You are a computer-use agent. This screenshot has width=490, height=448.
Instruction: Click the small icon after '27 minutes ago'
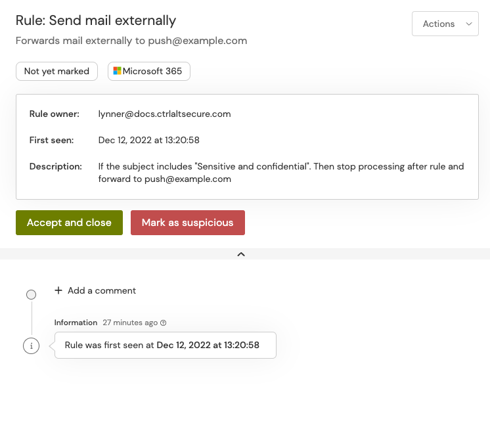[164, 323]
